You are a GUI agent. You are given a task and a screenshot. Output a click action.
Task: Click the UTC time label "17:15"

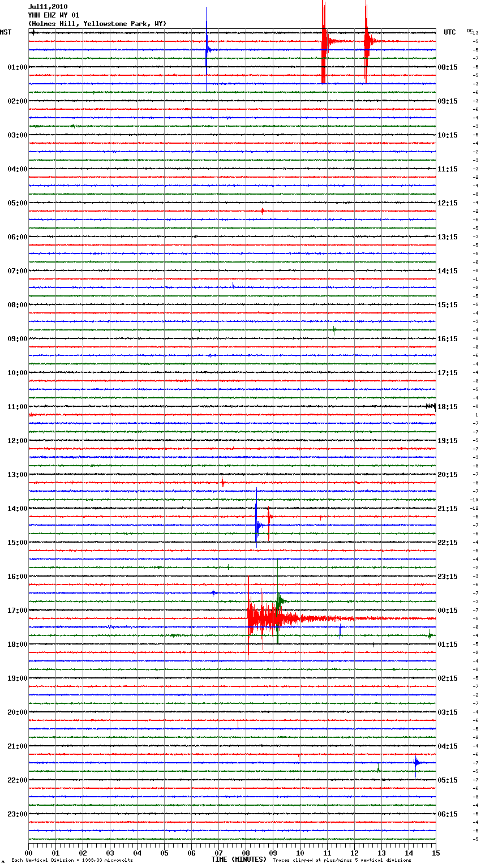[x=448, y=372]
